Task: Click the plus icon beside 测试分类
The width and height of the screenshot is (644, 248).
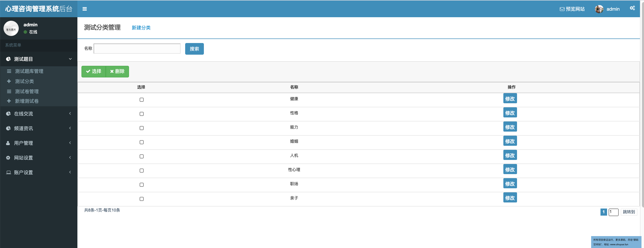Action: tap(9, 81)
